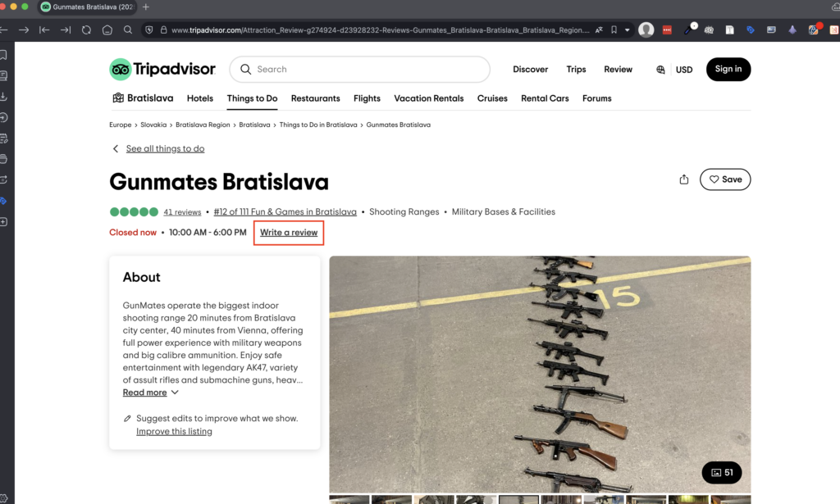Click the shield tracker-blocking icon in the address bar

tap(149, 30)
